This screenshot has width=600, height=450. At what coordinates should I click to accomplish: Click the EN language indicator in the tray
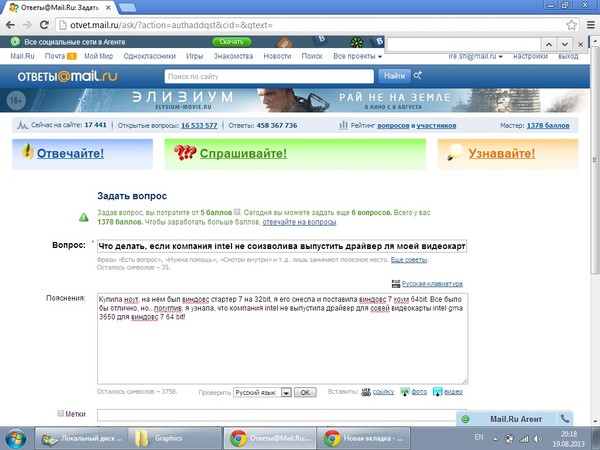point(479,437)
